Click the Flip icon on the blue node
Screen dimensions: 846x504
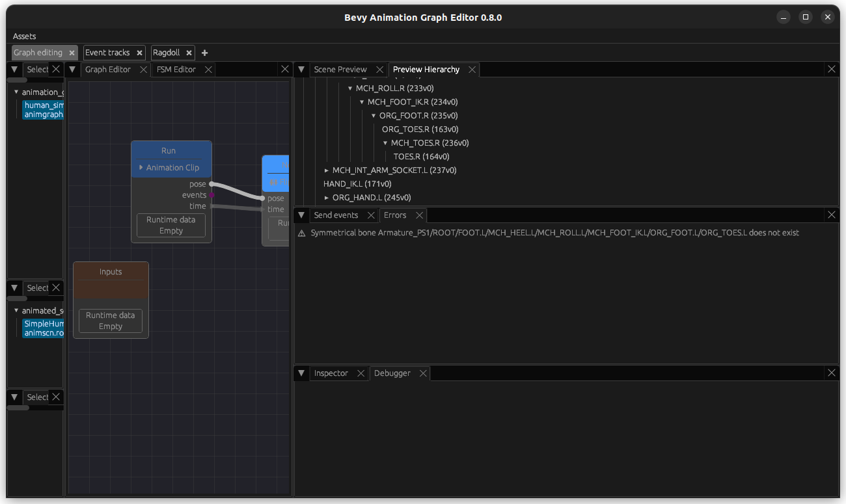point(275,182)
